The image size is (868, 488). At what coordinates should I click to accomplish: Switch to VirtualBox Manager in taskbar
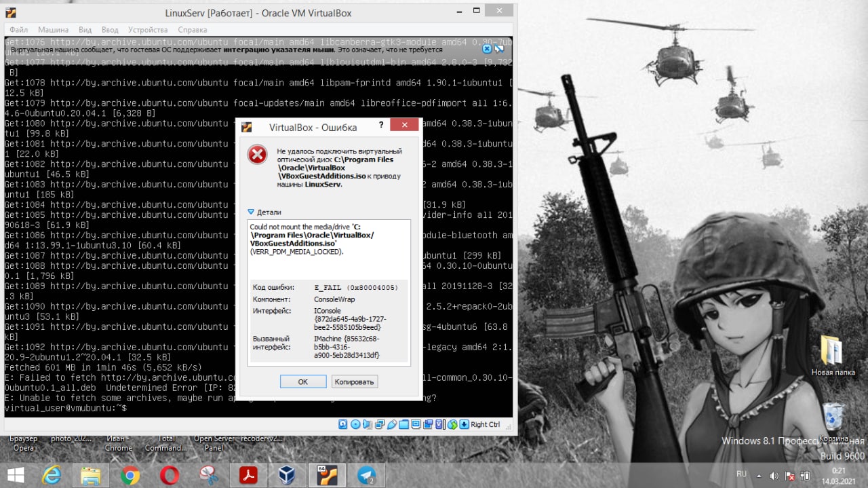point(288,474)
